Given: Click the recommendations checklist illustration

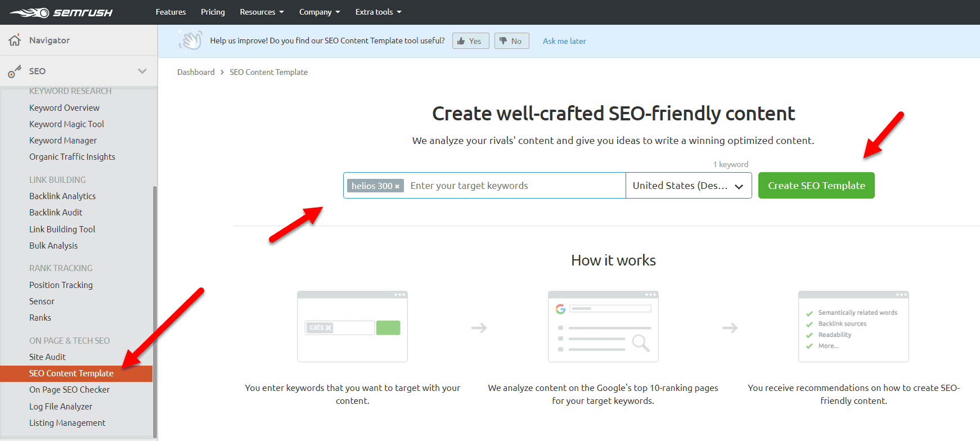Looking at the screenshot, I should (x=853, y=326).
